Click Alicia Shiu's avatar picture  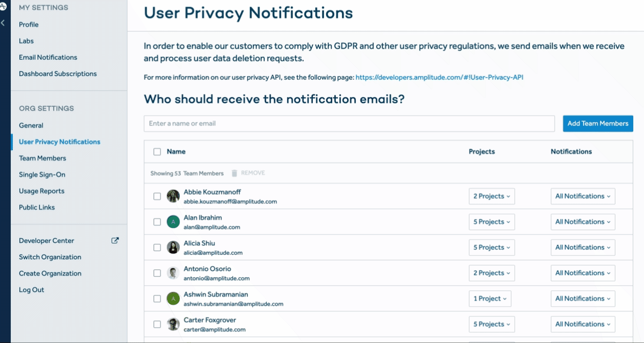(173, 247)
